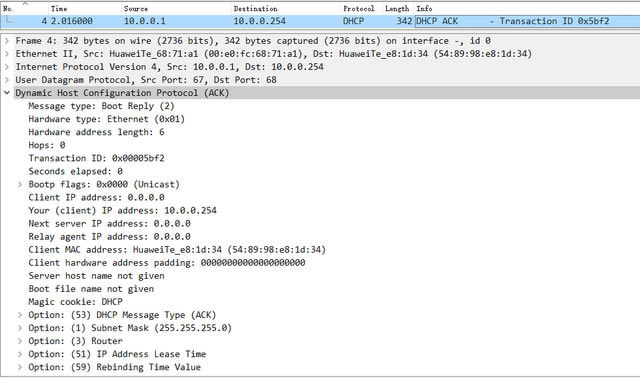The image size is (640, 378).
Task: Click the Protocol column header
Action: [361, 8]
